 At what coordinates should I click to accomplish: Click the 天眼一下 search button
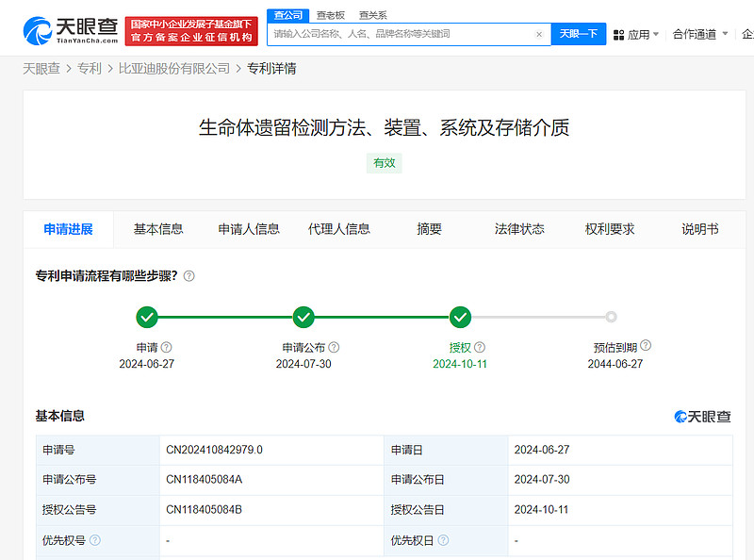tap(579, 34)
